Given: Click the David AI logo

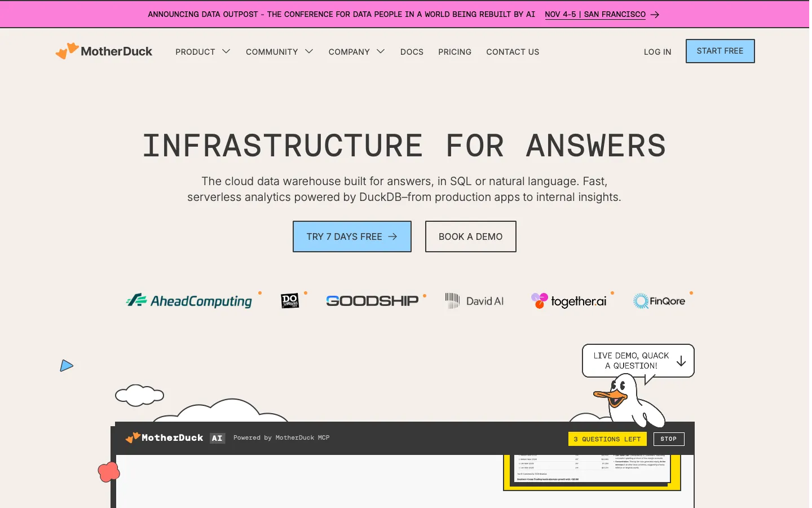Looking at the screenshot, I should click(x=474, y=301).
